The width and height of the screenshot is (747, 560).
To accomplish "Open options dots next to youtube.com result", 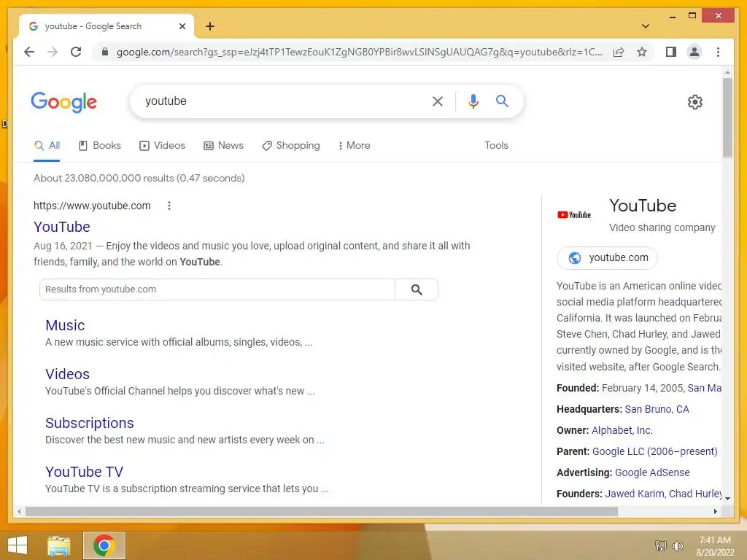I will click(169, 206).
